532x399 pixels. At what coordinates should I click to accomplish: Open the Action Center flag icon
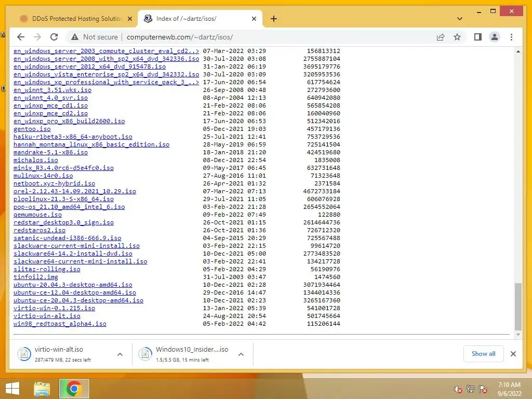click(483, 389)
